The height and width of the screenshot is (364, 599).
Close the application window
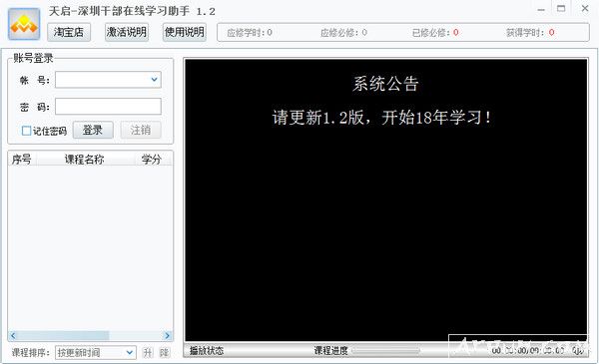[585, 8]
